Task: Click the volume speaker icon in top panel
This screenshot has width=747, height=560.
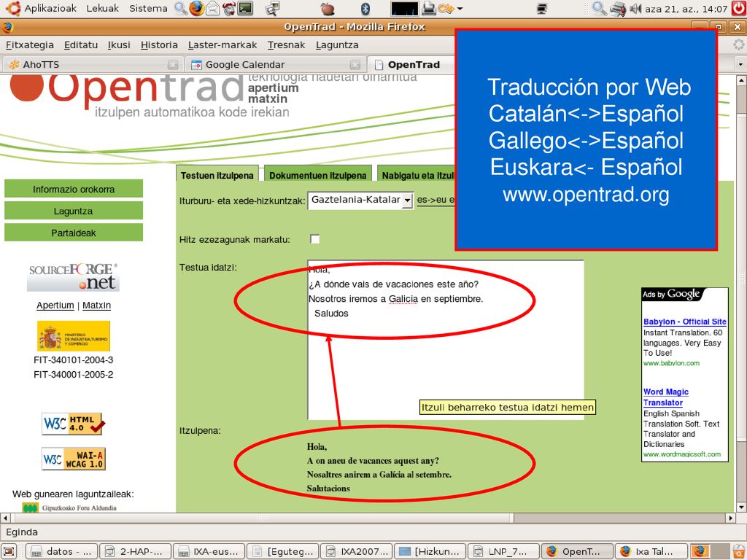Action: coord(635,8)
